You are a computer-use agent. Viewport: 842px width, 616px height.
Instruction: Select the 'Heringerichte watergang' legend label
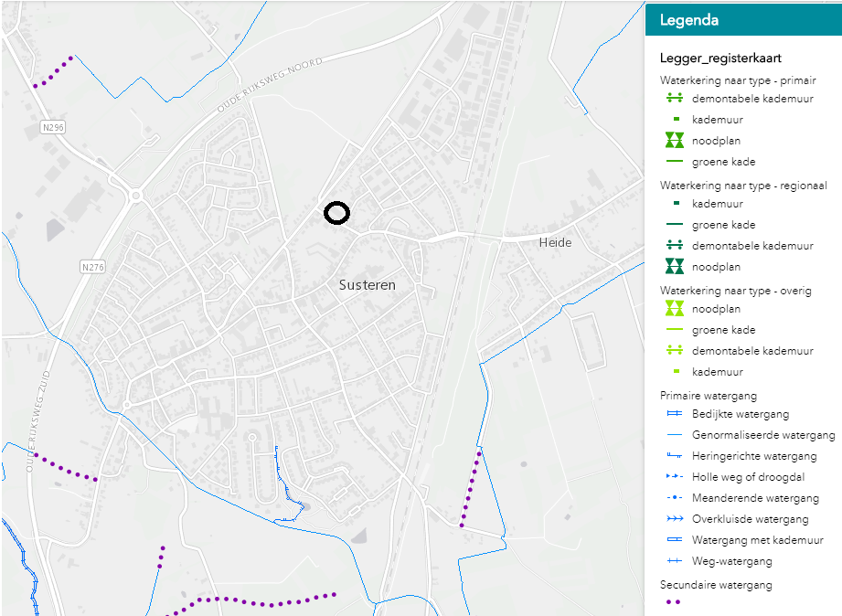tap(754, 456)
